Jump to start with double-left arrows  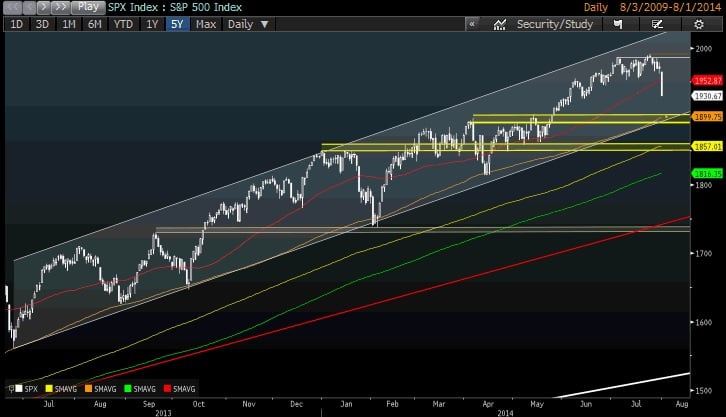13,7
